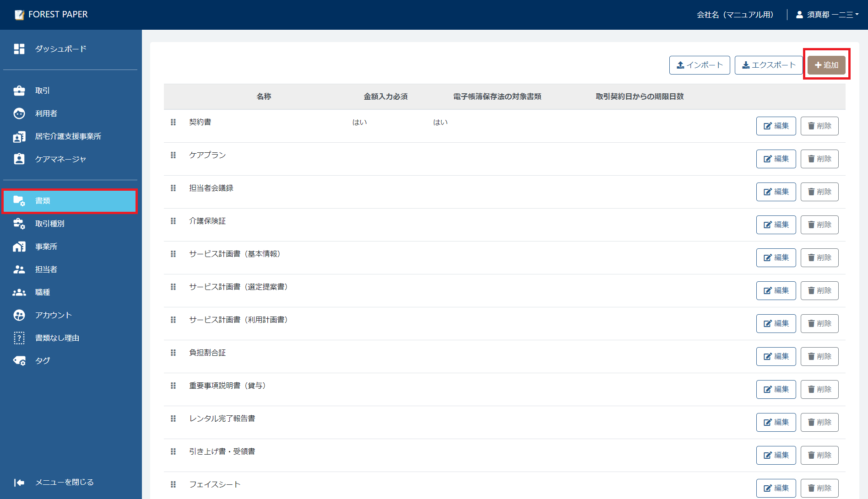The width and height of the screenshot is (868, 499).
Task: Open ケアマネージャ via its badge icon
Action: (x=19, y=159)
